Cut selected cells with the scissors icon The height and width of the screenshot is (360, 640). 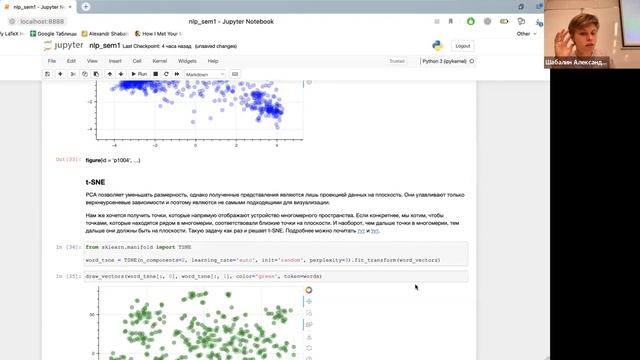pyautogui.click(x=73, y=74)
